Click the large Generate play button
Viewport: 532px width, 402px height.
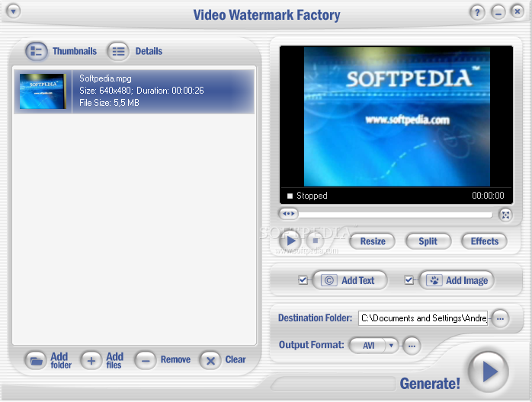pos(489,372)
